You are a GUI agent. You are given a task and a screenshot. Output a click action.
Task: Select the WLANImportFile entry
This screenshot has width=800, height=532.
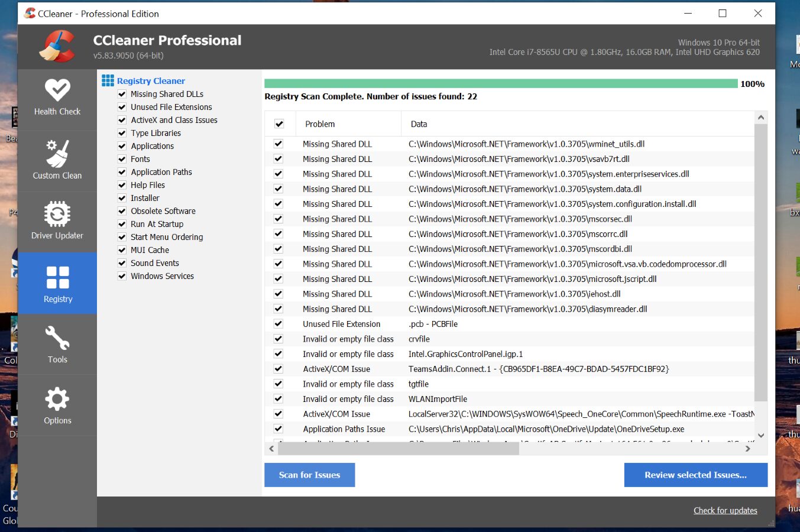[438, 399]
